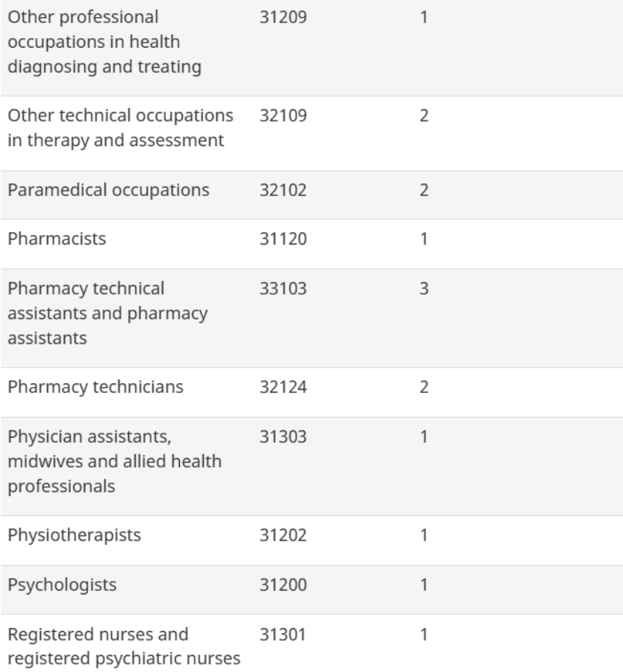Screen dimensions: 623x672
Task: Click the value 3 in pharmacy assistants row
Action: point(423,289)
